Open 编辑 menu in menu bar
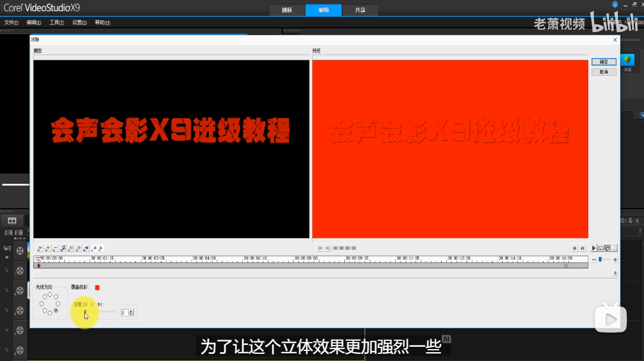Screen dimensions: 644x361 34,23
